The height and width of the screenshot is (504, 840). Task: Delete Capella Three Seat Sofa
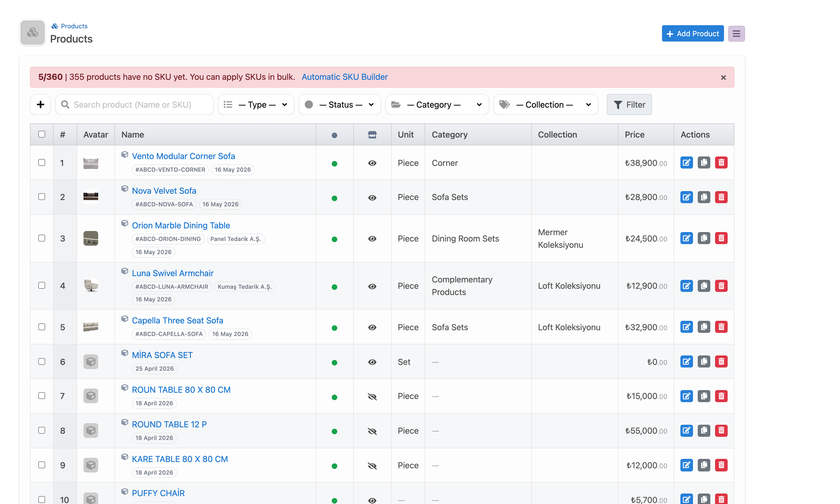point(721,327)
